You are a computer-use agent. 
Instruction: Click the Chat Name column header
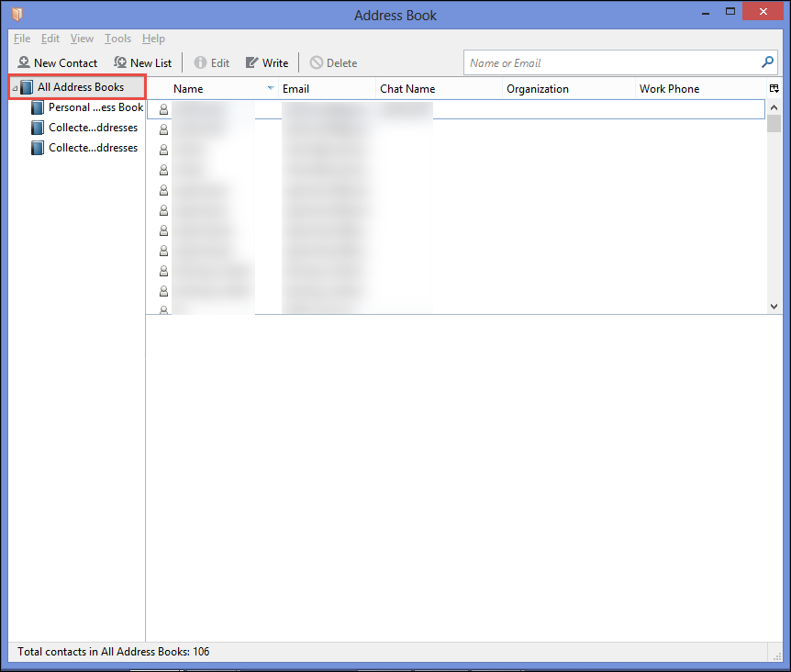439,89
